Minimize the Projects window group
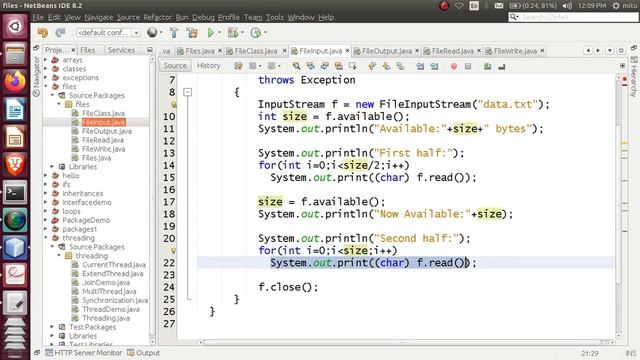The width and height of the screenshot is (640, 360). click(x=150, y=50)
